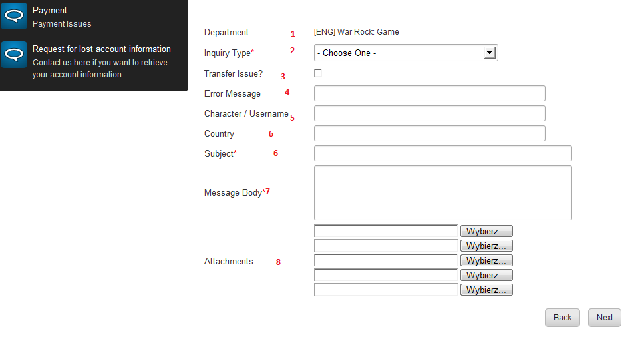Click the fifth attachment file path box
This screenshot has width=644, height=345.
[x=386, y=290]
